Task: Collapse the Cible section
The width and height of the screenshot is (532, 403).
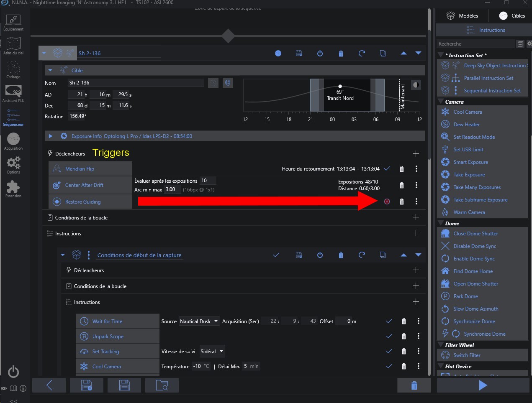Action: coord(50,70)
